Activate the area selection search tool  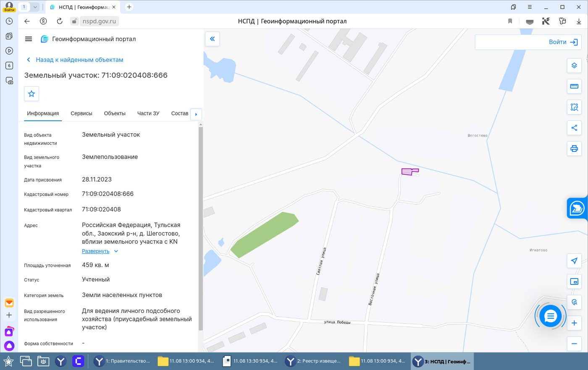click(574, 107)
